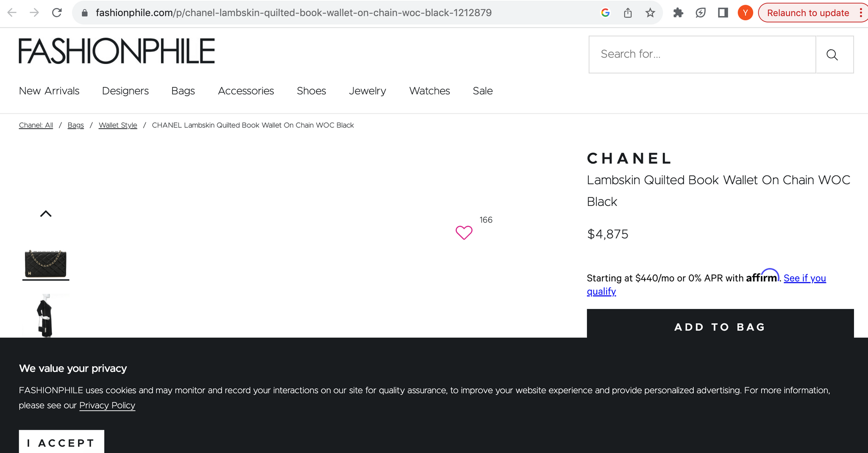Click the browser share icon
The height and width of the screenshot is (453, 868).
pos(628,13)
